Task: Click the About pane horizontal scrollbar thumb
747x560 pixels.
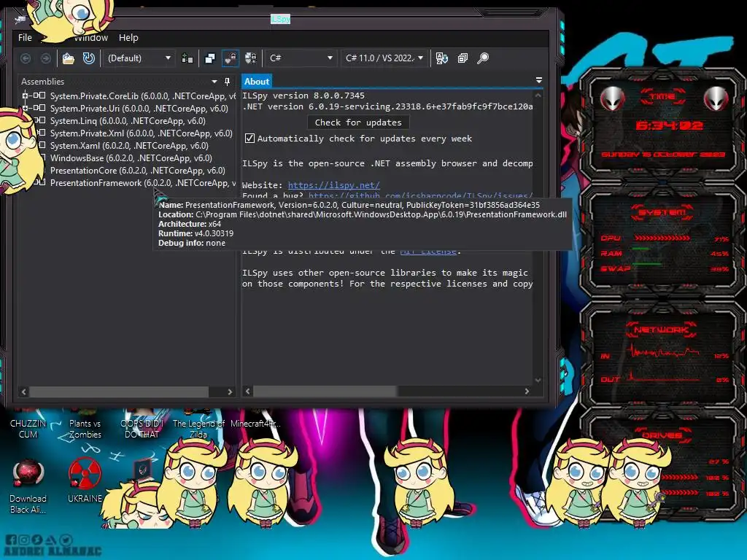Action: click(325, 392)
